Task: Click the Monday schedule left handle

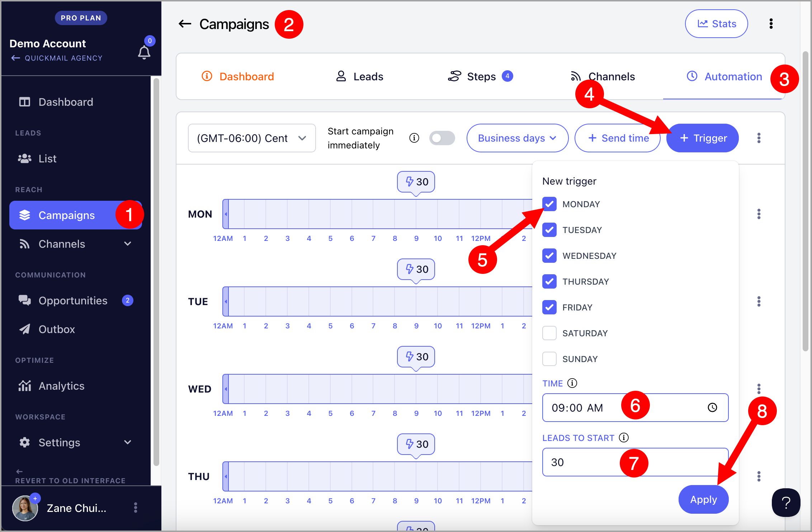Action: click(226, 214)
